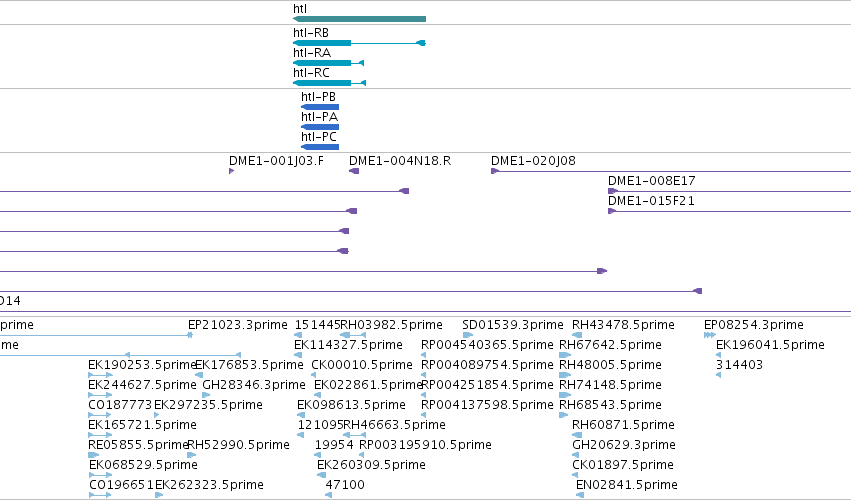851x500 pixels.
Task: Click the RH68543.5prime feature label
Action: [x=611, y=406]
